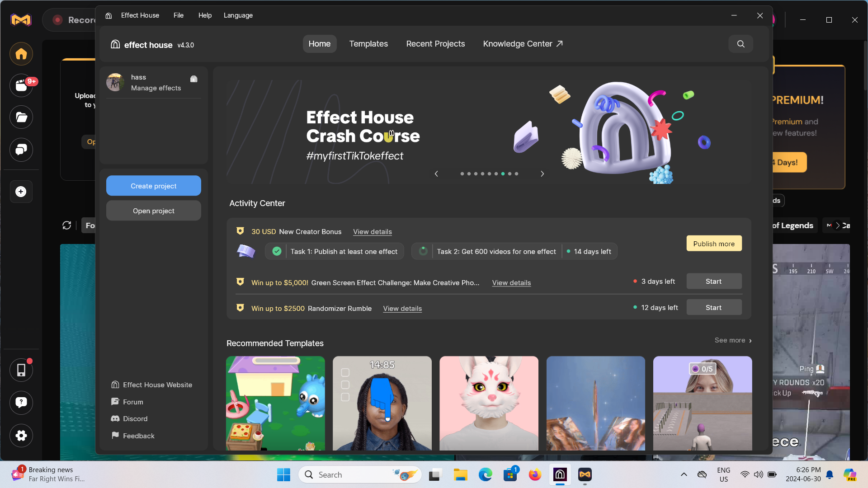868x488 pixels.
Task: Open the help question icon in sidebar
Action: [x=21, y=403]
